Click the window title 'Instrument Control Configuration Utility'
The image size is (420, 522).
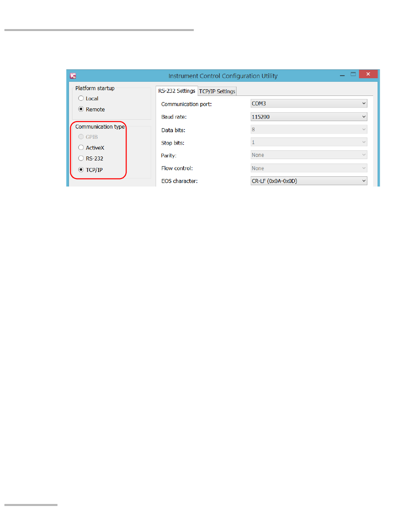tap(223, 76)
